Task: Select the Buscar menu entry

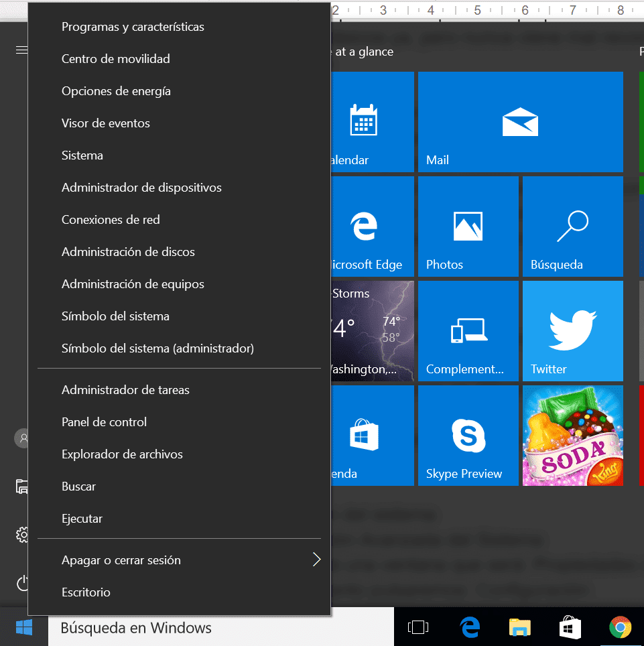Action: coord(179,486)
